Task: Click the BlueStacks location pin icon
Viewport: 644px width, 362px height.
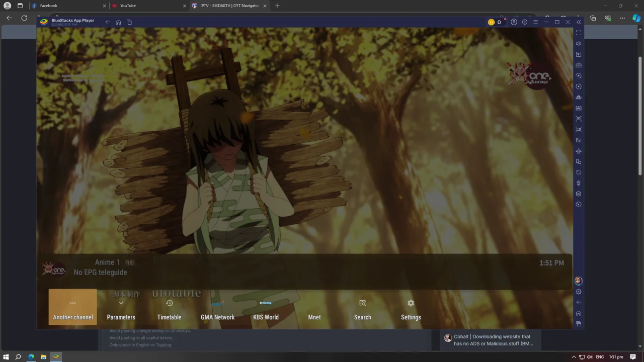Action: (579, 183)
